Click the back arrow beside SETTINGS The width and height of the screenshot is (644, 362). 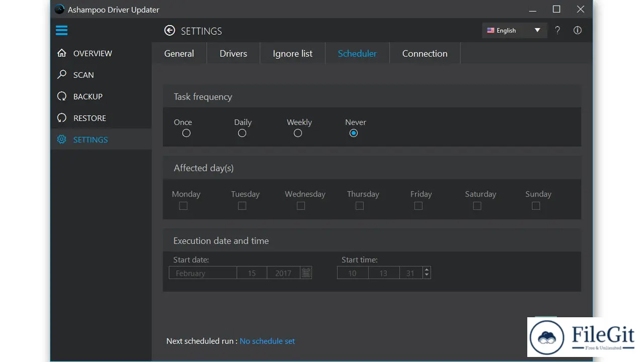170,31
